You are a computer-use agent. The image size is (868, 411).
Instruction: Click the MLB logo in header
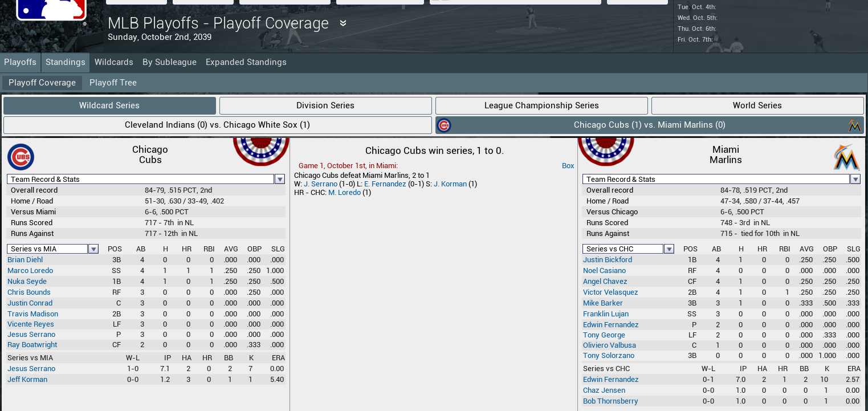(x=51, y=10)
